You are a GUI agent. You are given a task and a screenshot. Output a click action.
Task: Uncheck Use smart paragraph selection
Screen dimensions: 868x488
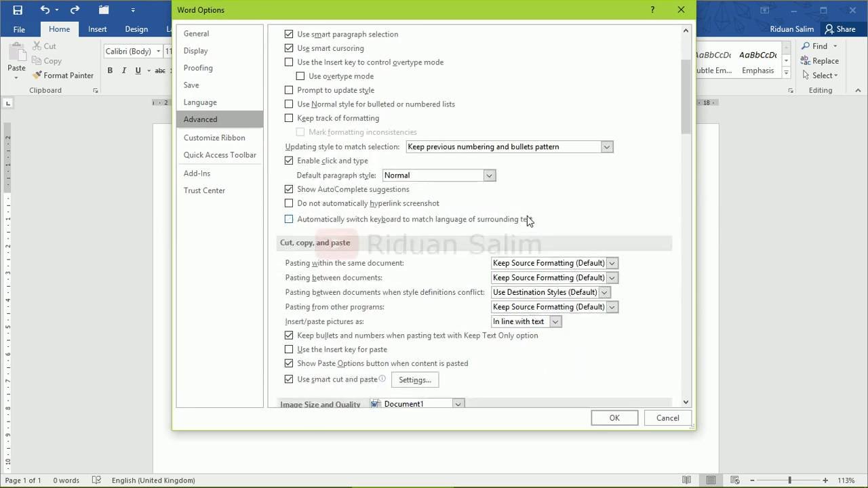coord(289,34)
